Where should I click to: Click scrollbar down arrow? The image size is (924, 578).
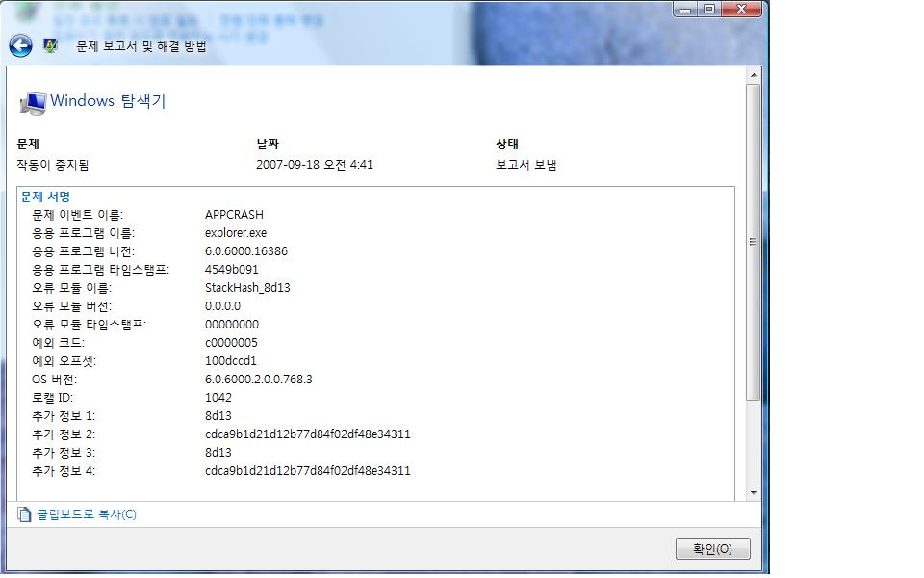click(x=753, y=492)
